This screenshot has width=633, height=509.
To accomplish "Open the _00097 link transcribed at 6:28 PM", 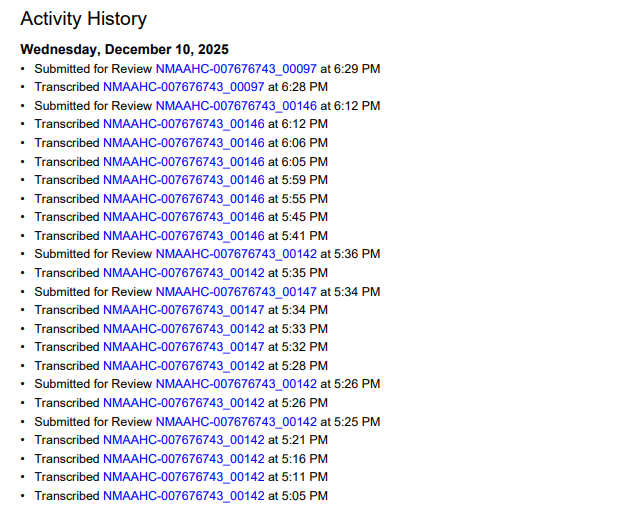I will [x=183, y=87].
